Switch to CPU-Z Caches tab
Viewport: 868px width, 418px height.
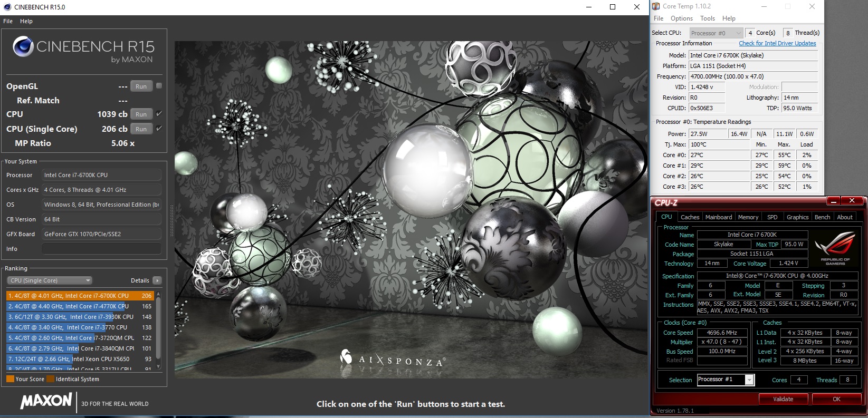(690, 217)
